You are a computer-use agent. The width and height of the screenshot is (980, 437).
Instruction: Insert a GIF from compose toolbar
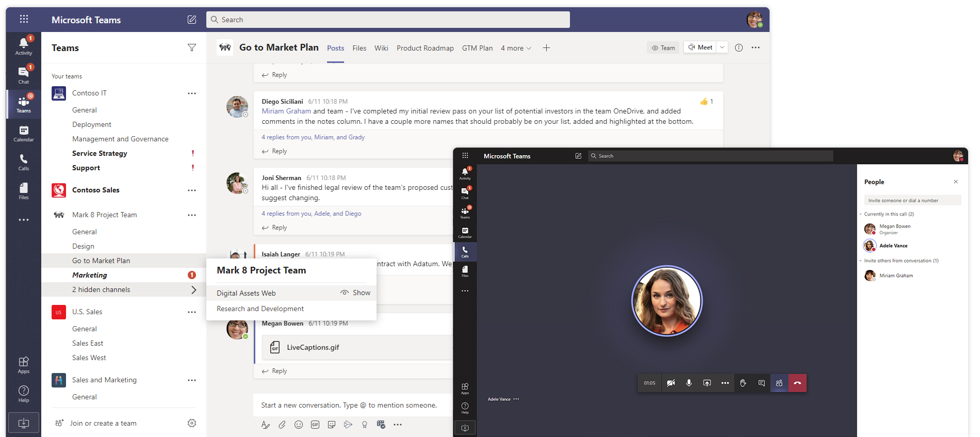pos(315,425)
